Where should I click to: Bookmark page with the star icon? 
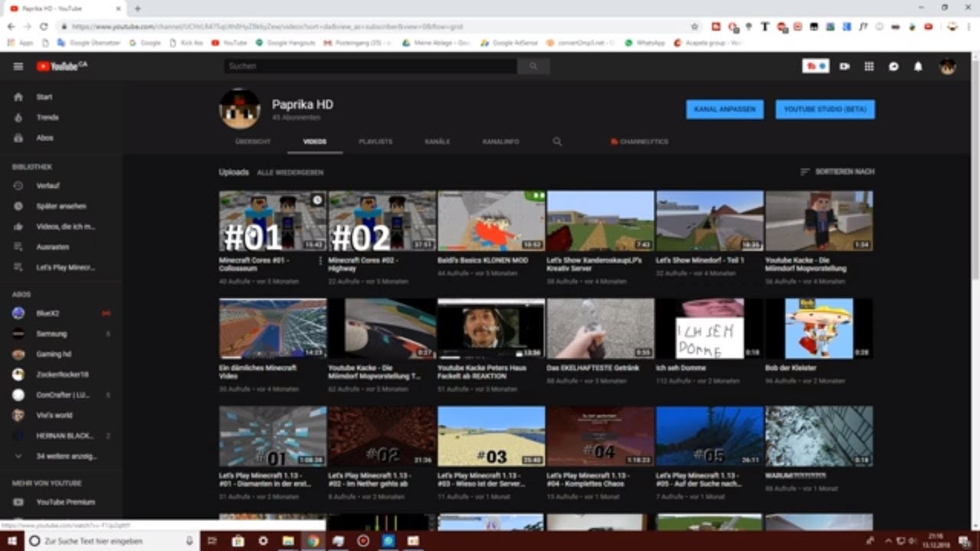click(694, 26)
